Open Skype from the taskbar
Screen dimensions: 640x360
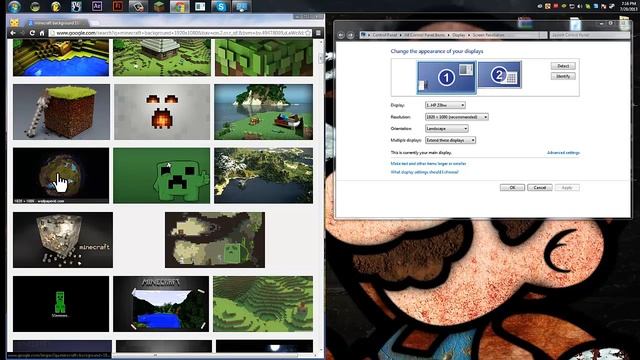coord(220,6)
